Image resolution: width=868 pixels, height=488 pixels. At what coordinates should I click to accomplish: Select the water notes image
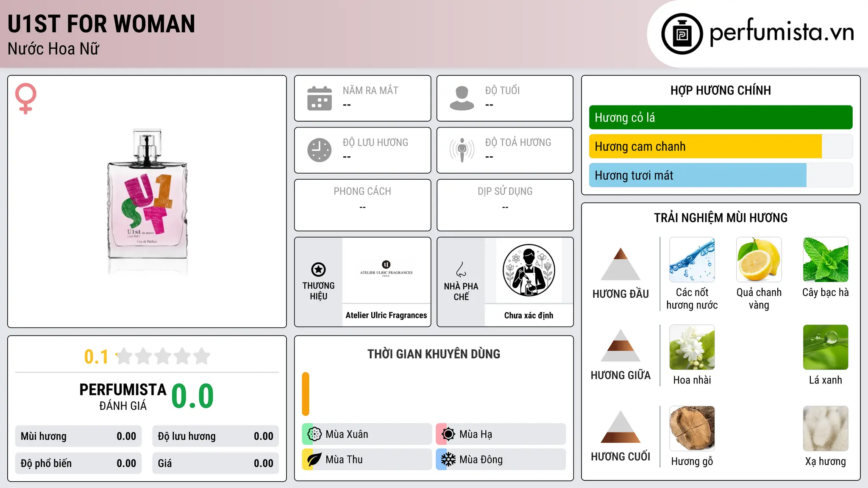[x=692, y=260]
